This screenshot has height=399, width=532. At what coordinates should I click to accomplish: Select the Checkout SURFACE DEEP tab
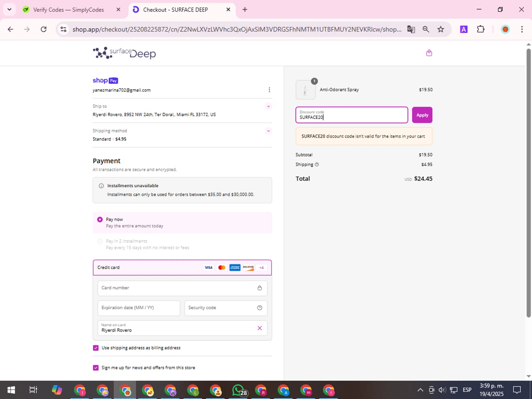[x=176, y=10]
